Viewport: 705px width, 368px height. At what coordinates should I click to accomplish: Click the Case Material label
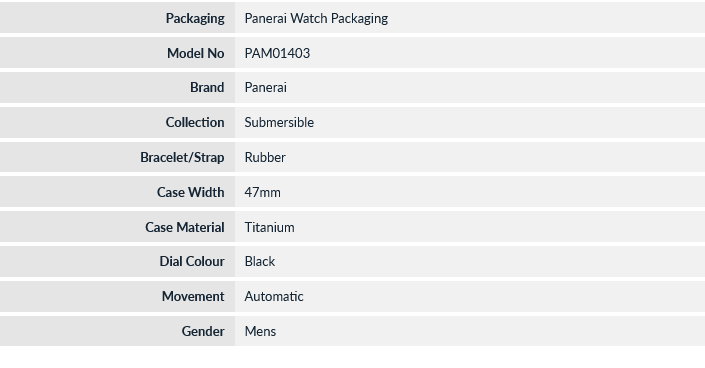(x=185, y=227)
